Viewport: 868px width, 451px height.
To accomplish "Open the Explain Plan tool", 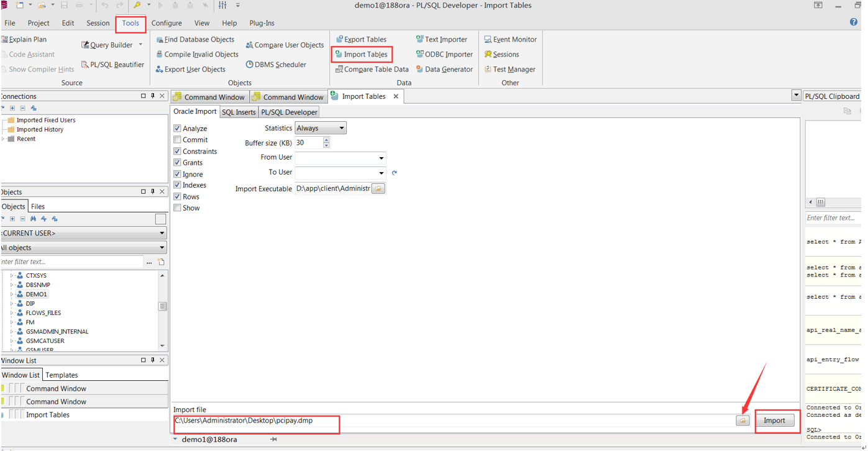I will click(24, 39).
